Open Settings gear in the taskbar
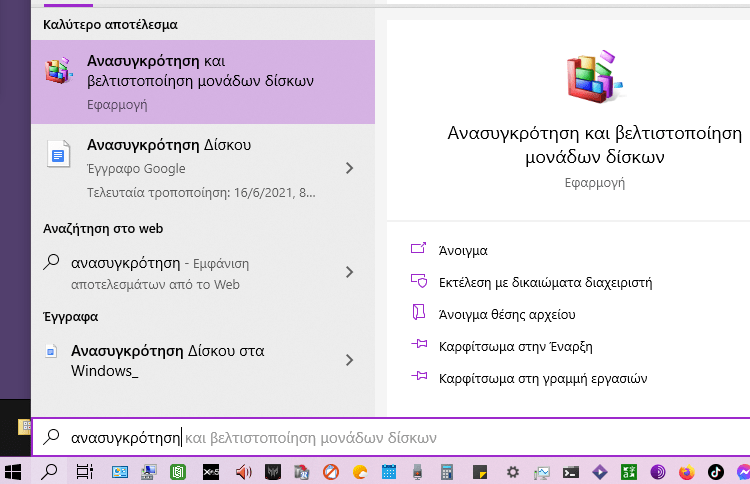750x484 pixels. tap(512, 471)
